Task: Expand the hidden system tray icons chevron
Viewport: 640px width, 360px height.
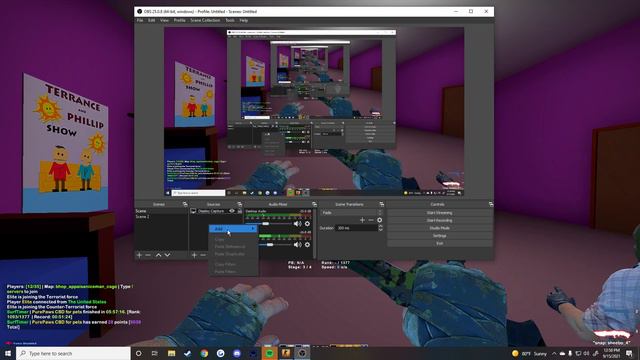Action: pos(554,353)
